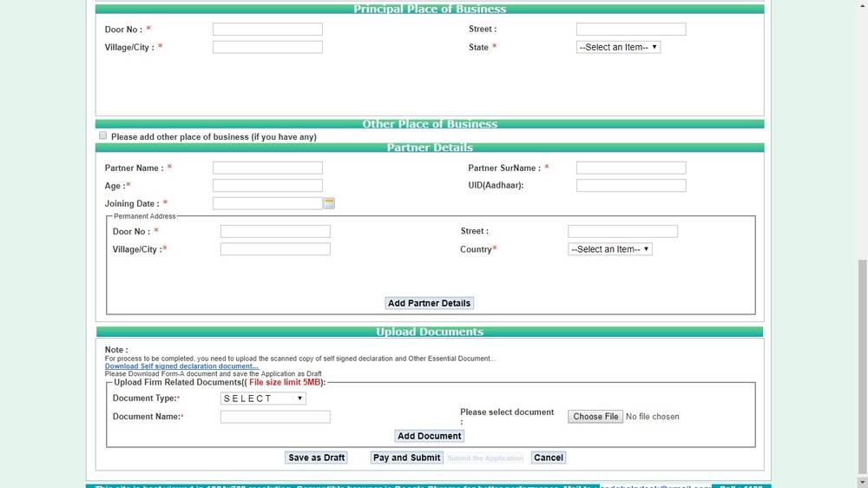
Task: Select the Age input field
Action: 267,186
